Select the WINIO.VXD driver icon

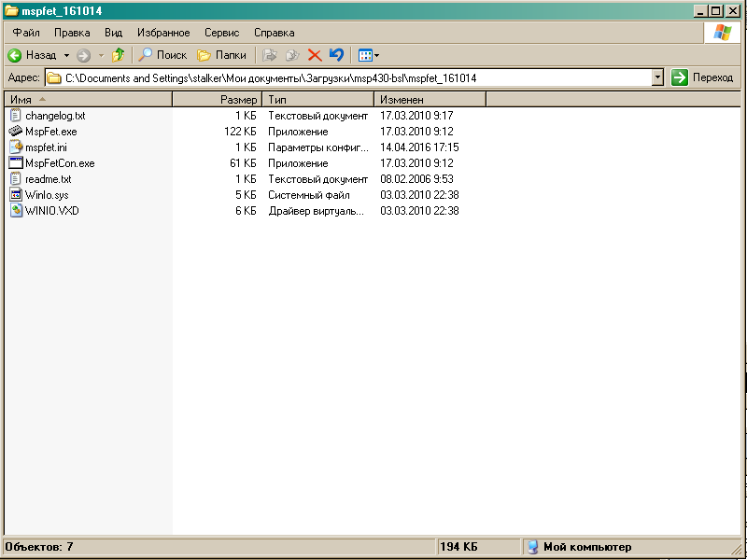pyautogui.click(x=16, y=210)
